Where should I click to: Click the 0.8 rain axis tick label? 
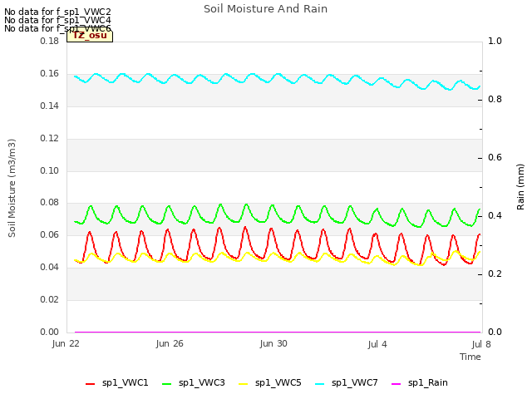(495, 100)
